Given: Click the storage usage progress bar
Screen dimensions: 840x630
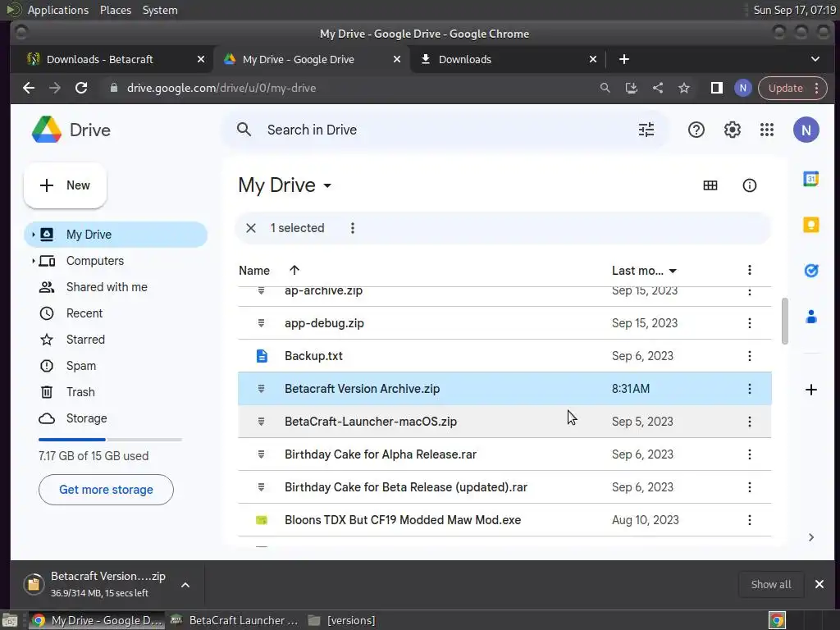Looking at the screenshot, I should pyautogui.click(x=110, y=440).
